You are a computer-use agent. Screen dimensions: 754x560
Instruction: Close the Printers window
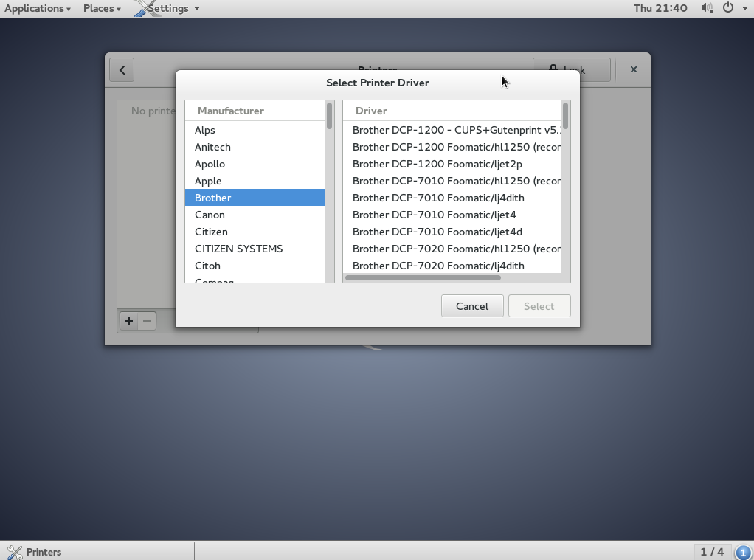pos(633,70)
